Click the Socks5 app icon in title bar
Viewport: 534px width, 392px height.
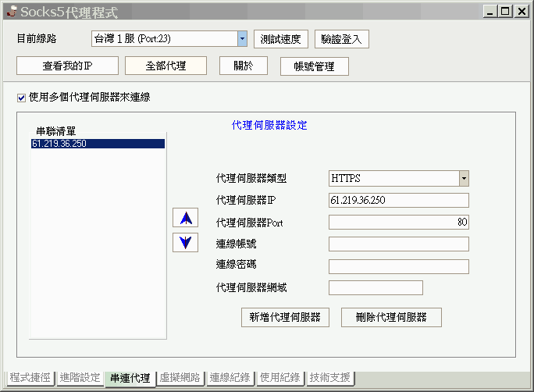click(x=12, y=11)
